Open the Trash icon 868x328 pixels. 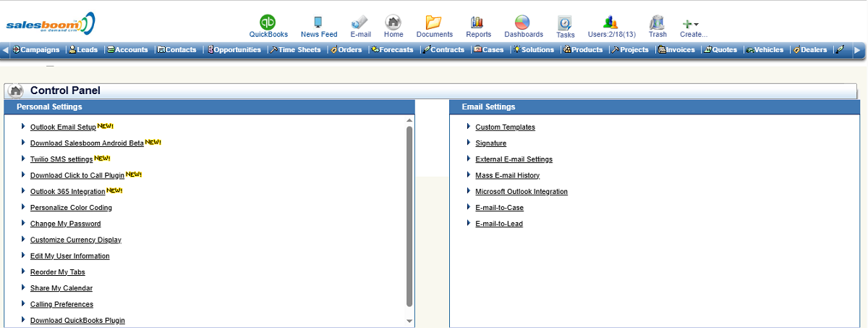657,22
